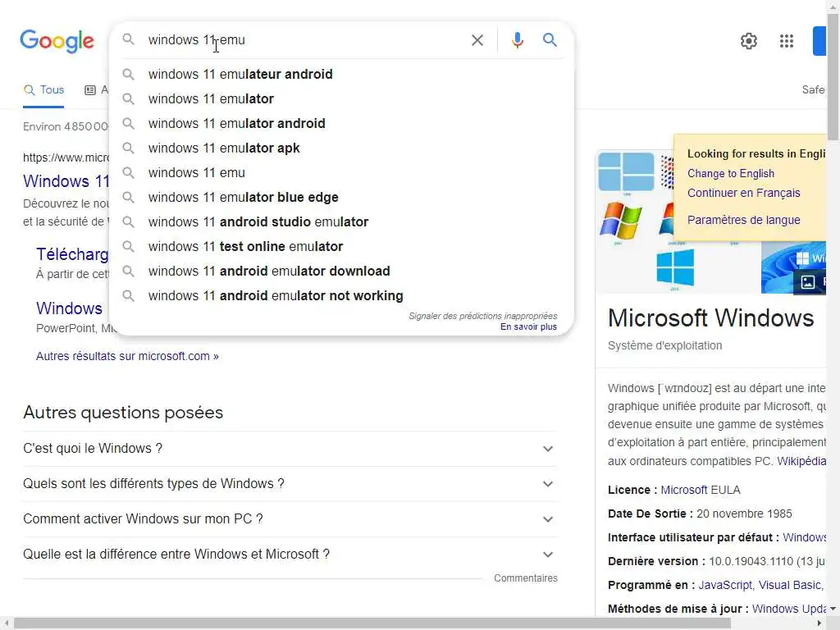
Task: Open the 'Windows 11' result title
Action: pyautogui.click(x=66, y=181)
